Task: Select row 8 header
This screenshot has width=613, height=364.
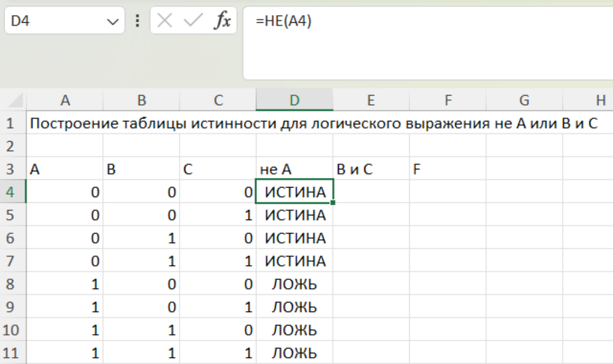Action: click(x=13, y=284)
